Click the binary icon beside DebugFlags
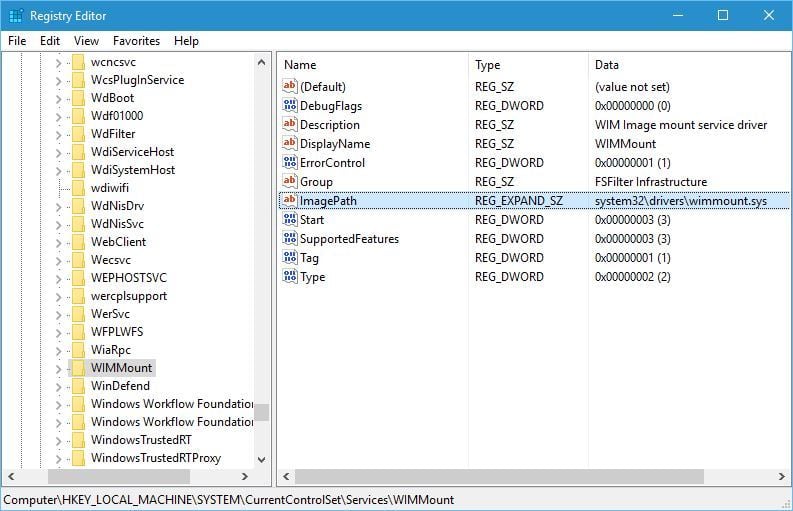This screenshot has width=793, height=511. (x=289, y=105)
